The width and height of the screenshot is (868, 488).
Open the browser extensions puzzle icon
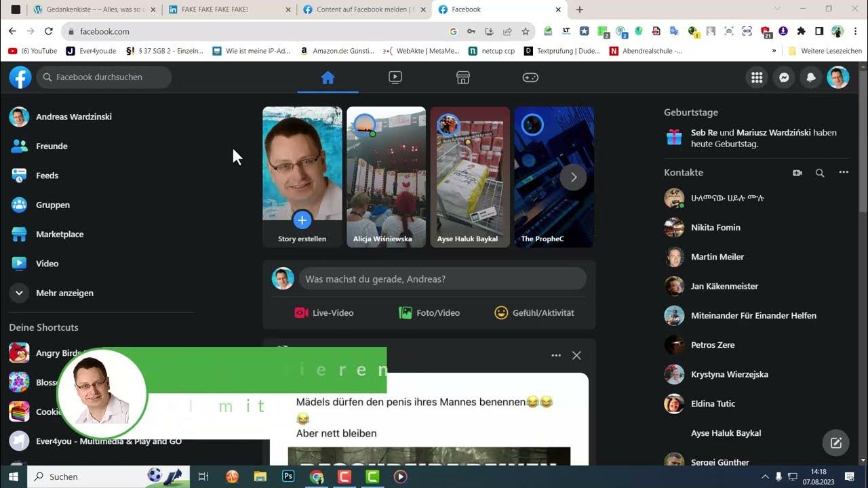801,31
